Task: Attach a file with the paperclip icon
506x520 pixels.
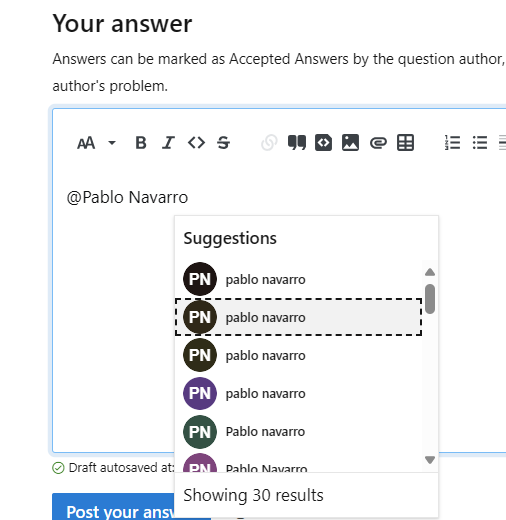Action: click(x=378, y=143)
